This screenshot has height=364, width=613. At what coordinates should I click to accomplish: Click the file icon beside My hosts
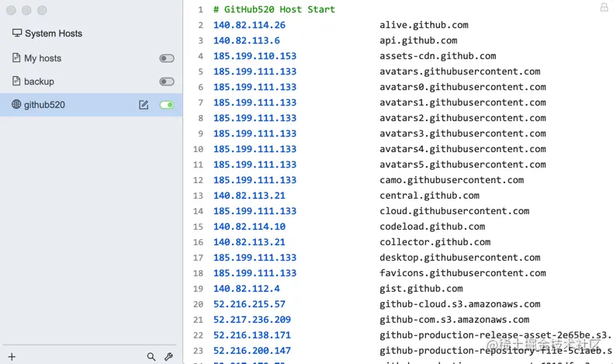pos(16,58)
